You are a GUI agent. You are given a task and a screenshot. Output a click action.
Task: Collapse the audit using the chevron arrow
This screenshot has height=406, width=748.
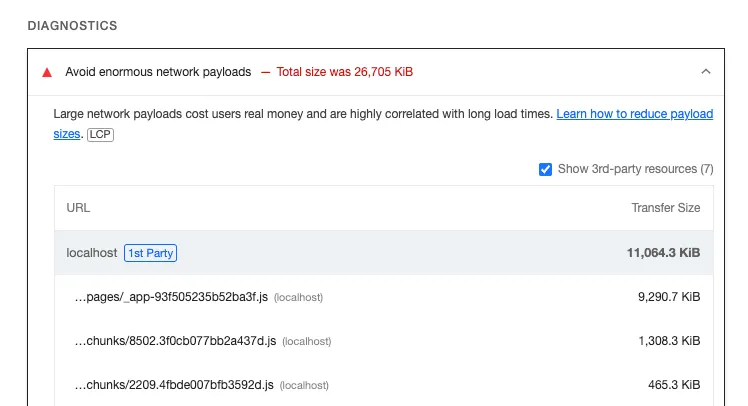click(706, 72)
